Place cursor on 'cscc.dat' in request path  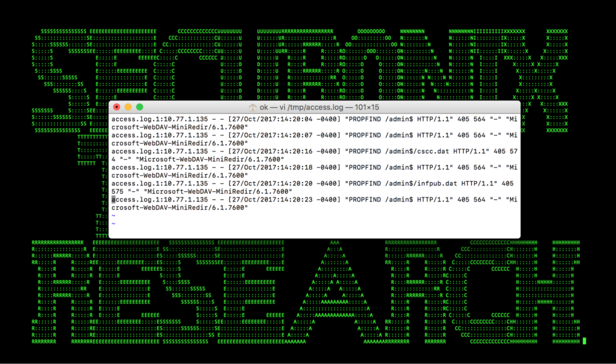pos(433,152)
